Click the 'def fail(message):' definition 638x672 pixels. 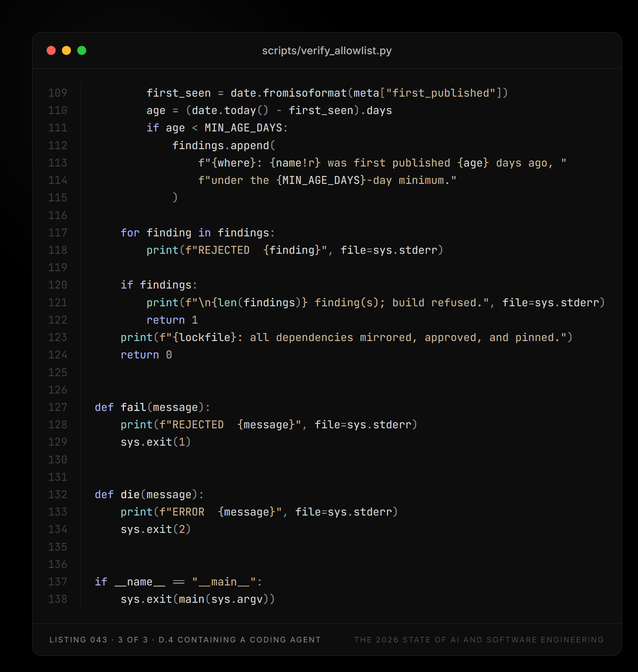point(152,407)
